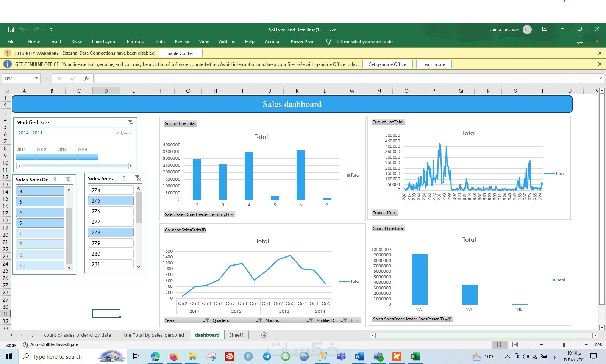The height and width of the screenshot is (364, 606).
Task: Open Customize Quick Access Toolbar dropdown
Action: (x=51, y=30)
